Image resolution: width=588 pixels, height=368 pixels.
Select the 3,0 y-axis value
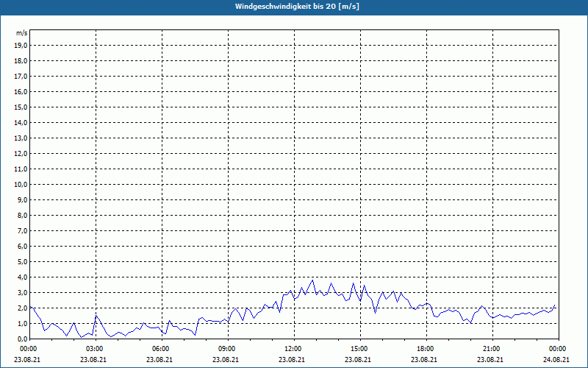(22, 292)
